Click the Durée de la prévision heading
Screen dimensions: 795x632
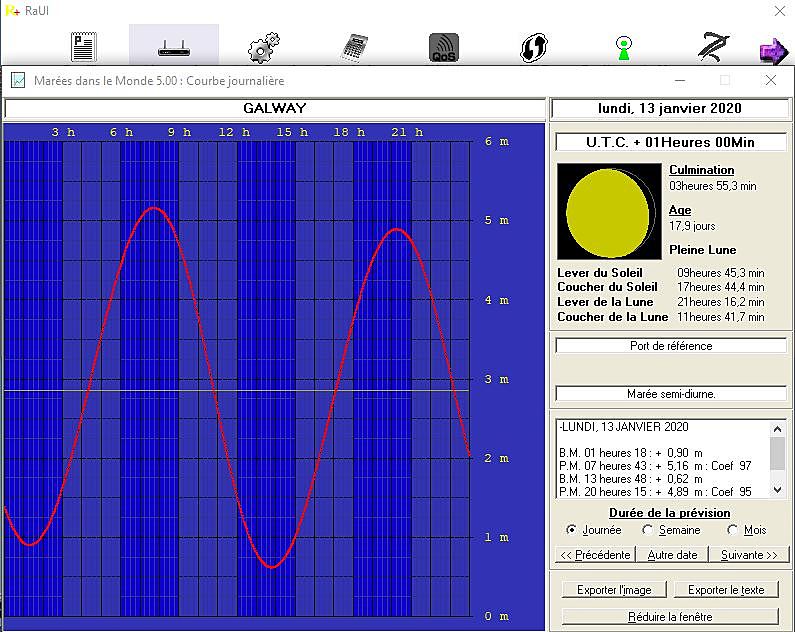coord(669,512)
